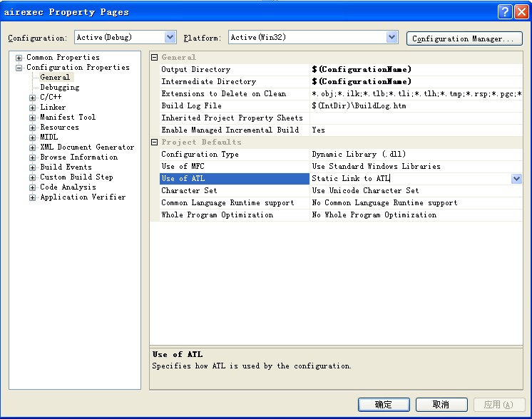Click the Dynamic Library (.dll) value
The width and height of the screenshot is (532, 419).
coord(359,154)
